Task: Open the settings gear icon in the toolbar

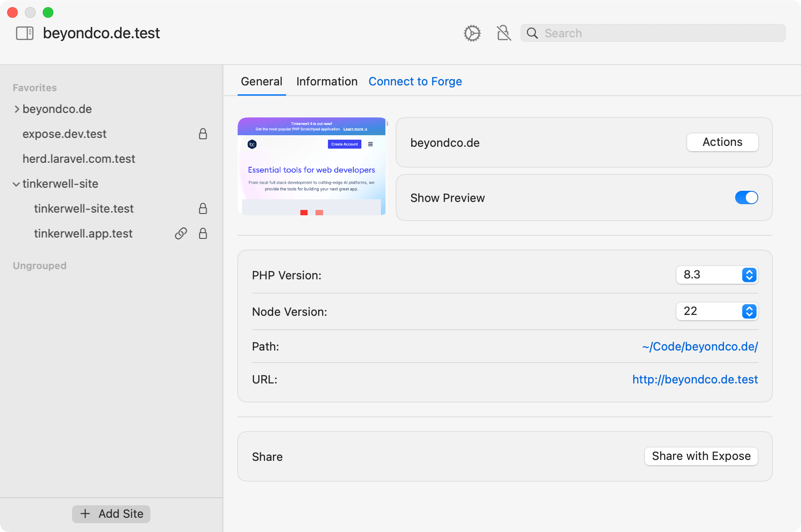Action: (472, 33)
